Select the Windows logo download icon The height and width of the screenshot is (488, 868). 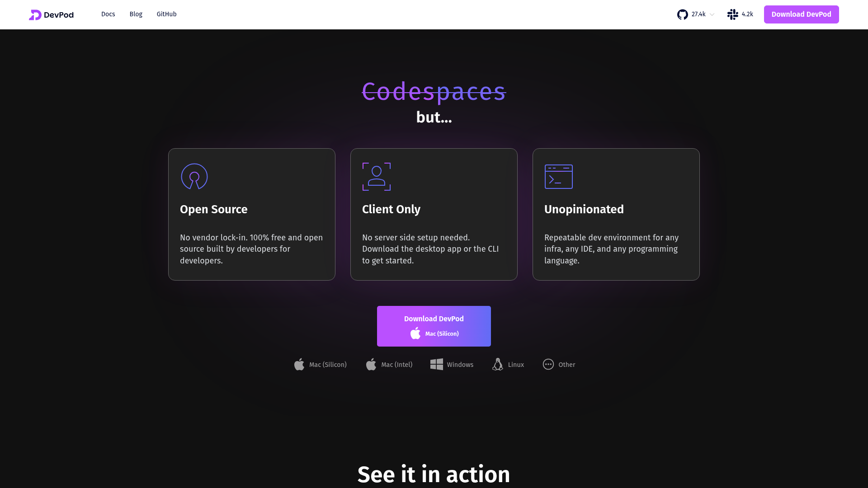pos(436,364)
